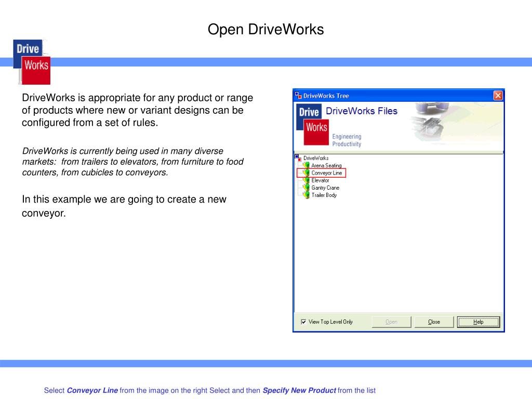This screenshot has height=399, width=532.
Task: Click the Conveyor Line project icon
Action: tap(307, 172)
